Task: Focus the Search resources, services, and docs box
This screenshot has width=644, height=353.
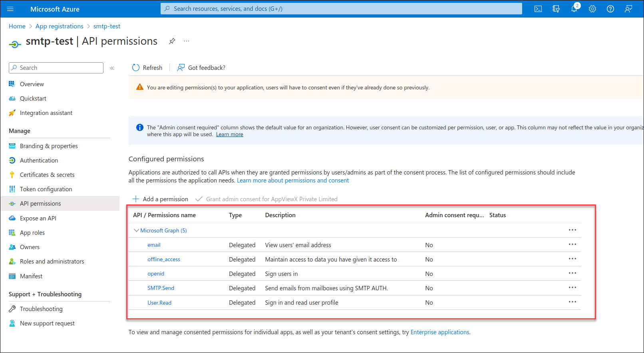Action: (341, 9)
